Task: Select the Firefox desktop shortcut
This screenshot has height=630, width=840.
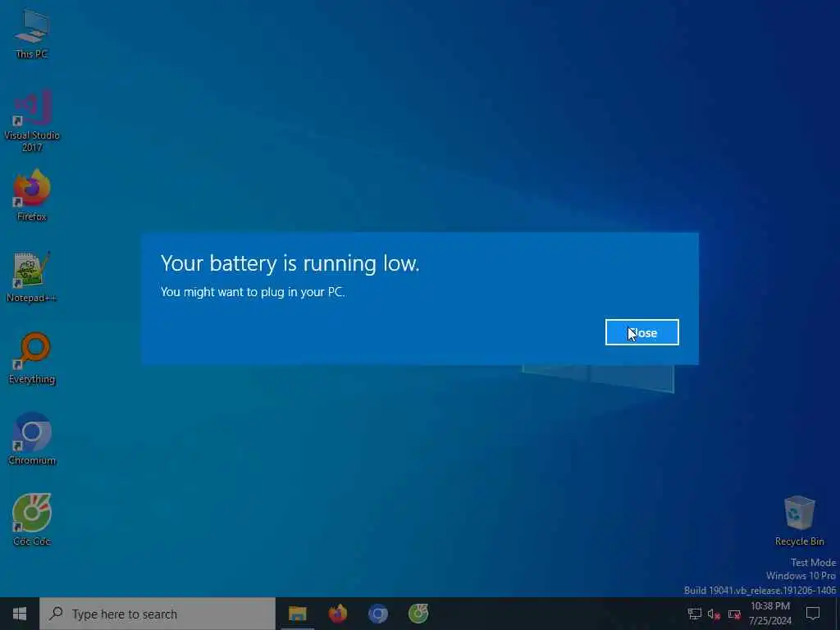Action: 32,195
